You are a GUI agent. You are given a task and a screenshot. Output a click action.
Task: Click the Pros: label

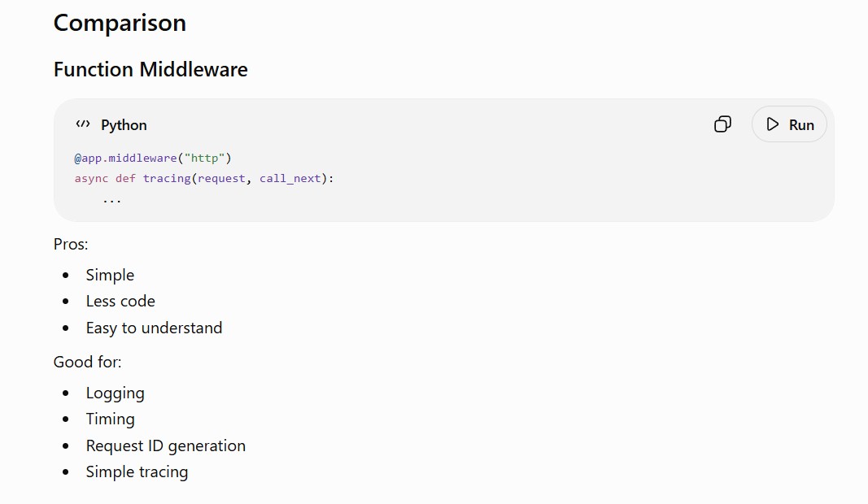pyautogui.click(x=71, y=245)
